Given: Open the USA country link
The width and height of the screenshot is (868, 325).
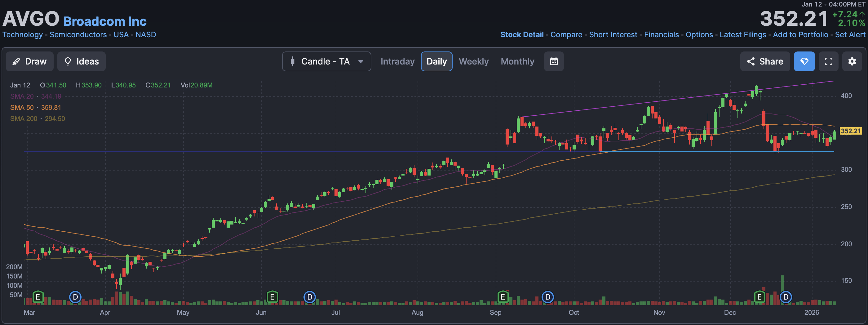Looking at the screenshot, I should pyautogui.click(x=121, y=35).
